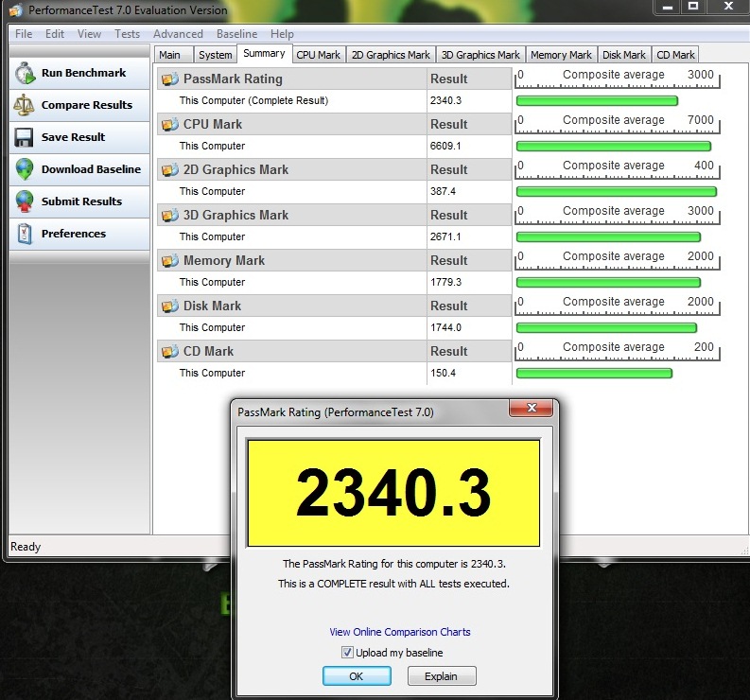The width and height of the screenshot is (750, 700).
Task: Open the 3D Graphics Mark tab
Action: 480,55
